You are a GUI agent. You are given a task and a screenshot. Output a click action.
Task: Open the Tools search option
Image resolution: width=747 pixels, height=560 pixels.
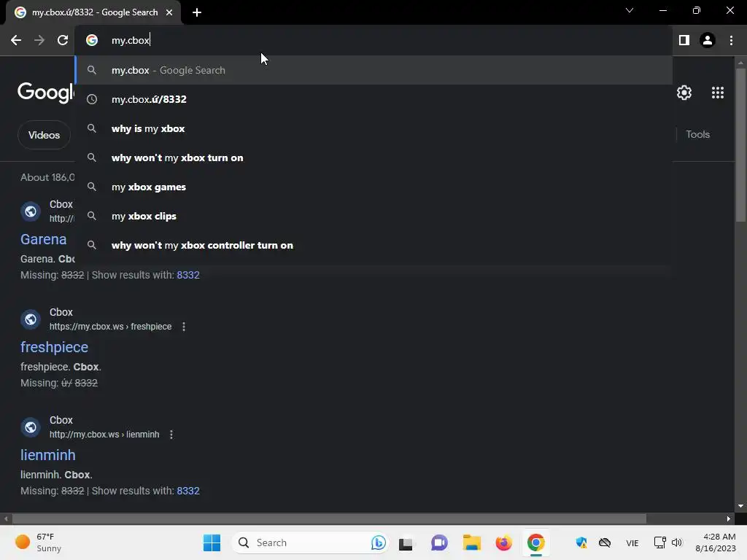coord(697,134)
